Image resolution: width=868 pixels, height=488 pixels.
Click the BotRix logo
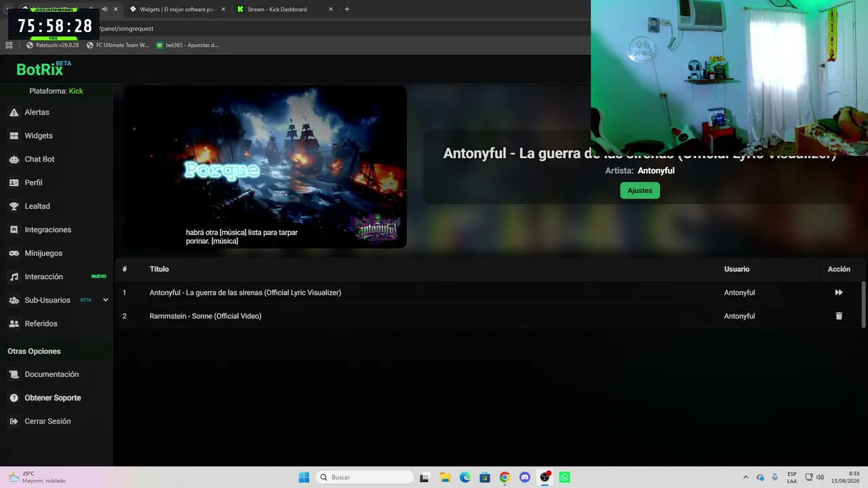(42, 69)
